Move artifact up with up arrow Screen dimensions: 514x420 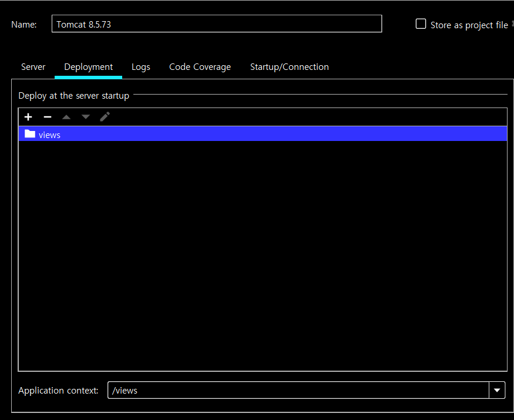[x=66, y=117]
